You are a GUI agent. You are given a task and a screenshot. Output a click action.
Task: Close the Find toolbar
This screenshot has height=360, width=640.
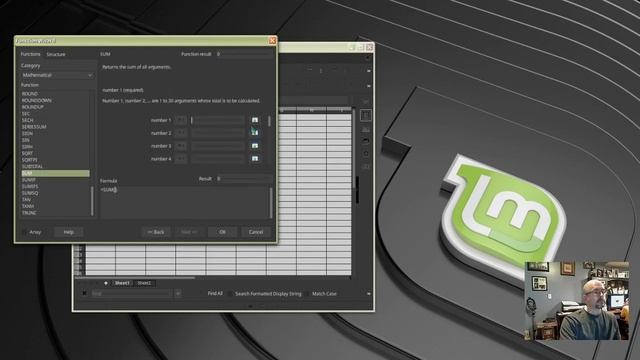tap(84, 293)
